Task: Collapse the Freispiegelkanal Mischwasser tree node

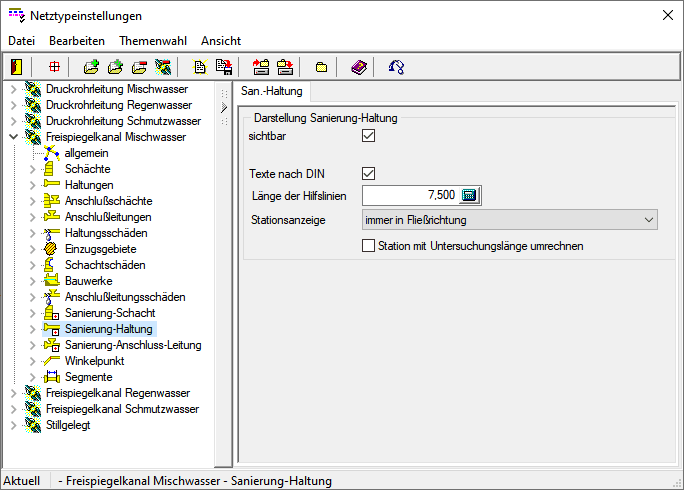Action: click(x=12, y=137)
